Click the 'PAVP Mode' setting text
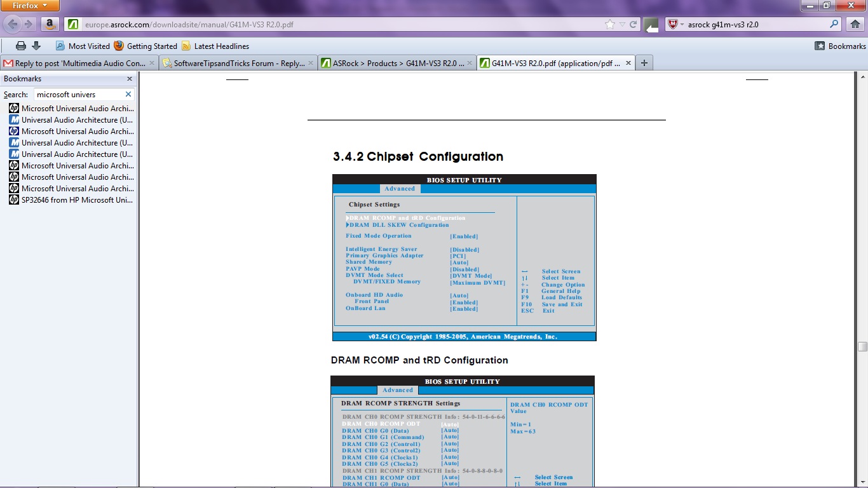The image size is (868, 488). click(x=363, y=269)
